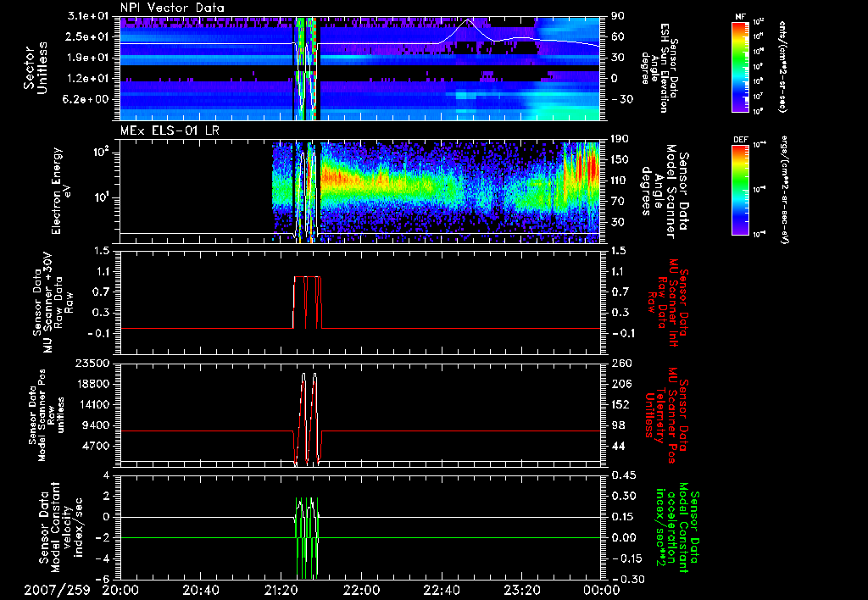This screenshot has width=868, height=600.
Task: Click the "110" scanner angle tick label
Action: coord(620,181)
